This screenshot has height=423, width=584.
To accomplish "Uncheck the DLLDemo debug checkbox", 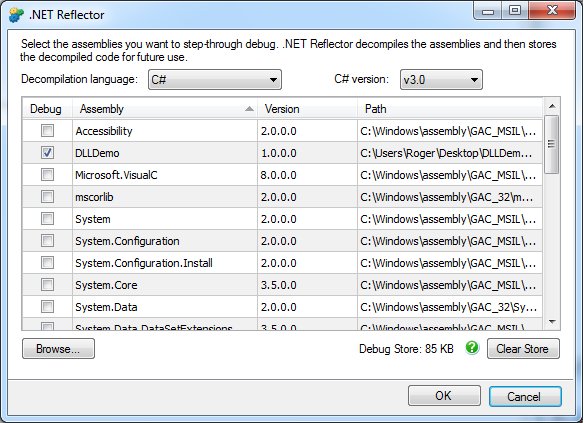I will click(x=47, y=153).
